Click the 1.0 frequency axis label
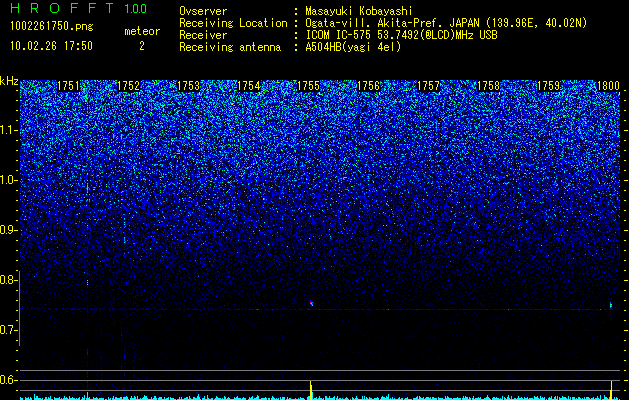The width and height of the screenshot is (629, 400). click(8, 180)
